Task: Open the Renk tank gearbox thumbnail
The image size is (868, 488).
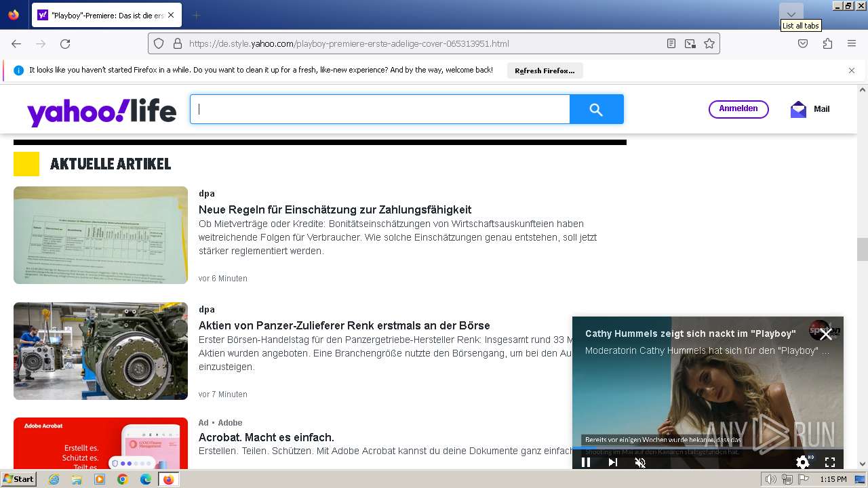Action: [x=100, y=351]
